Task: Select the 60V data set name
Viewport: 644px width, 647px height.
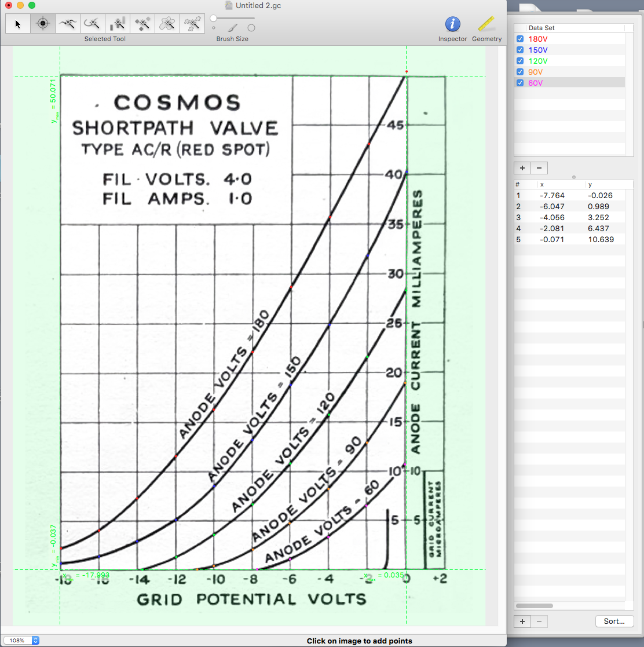Action: tap(535, 83)
